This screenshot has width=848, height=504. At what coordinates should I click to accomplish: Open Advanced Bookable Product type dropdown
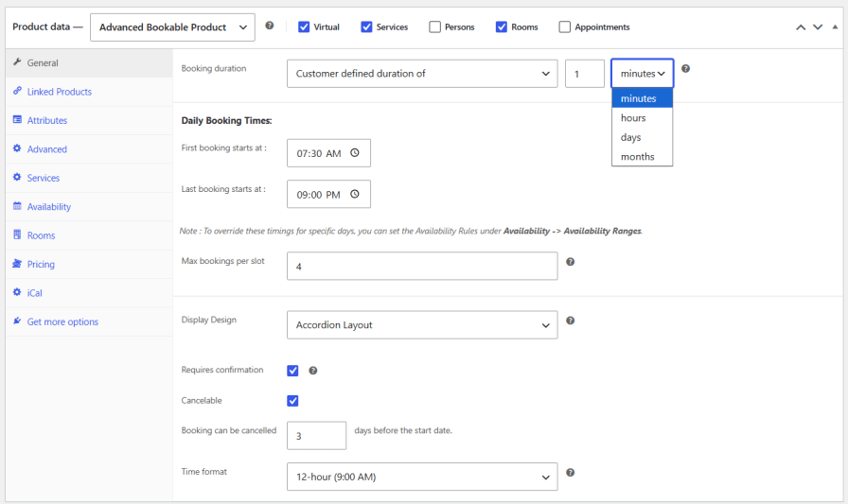coord(172,27)
